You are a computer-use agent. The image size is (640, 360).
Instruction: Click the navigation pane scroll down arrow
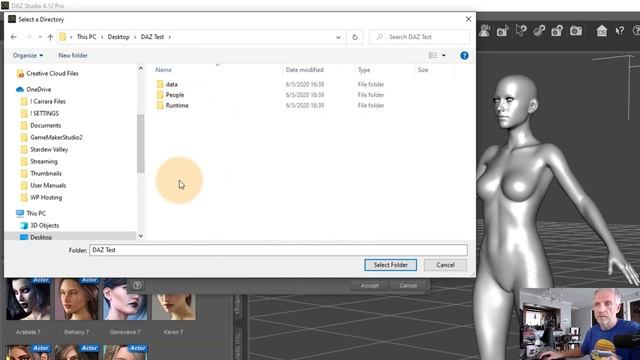tap(140, 236)
